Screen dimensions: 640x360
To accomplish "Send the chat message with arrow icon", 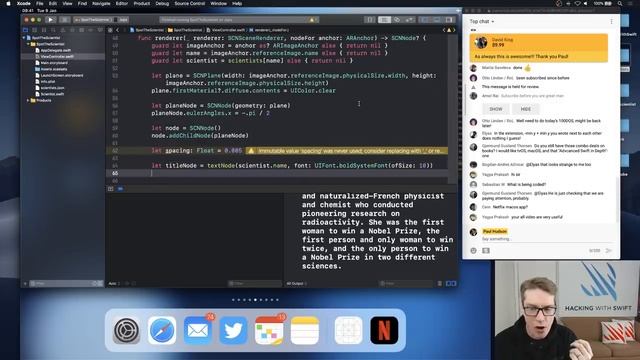I will coord(609,251).
